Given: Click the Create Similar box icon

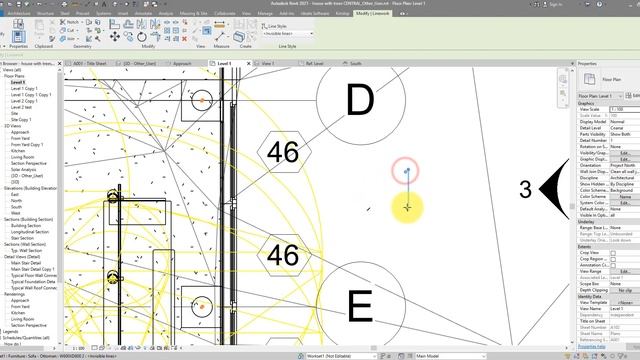Looking at the screenshot, I should coord(239,37).
